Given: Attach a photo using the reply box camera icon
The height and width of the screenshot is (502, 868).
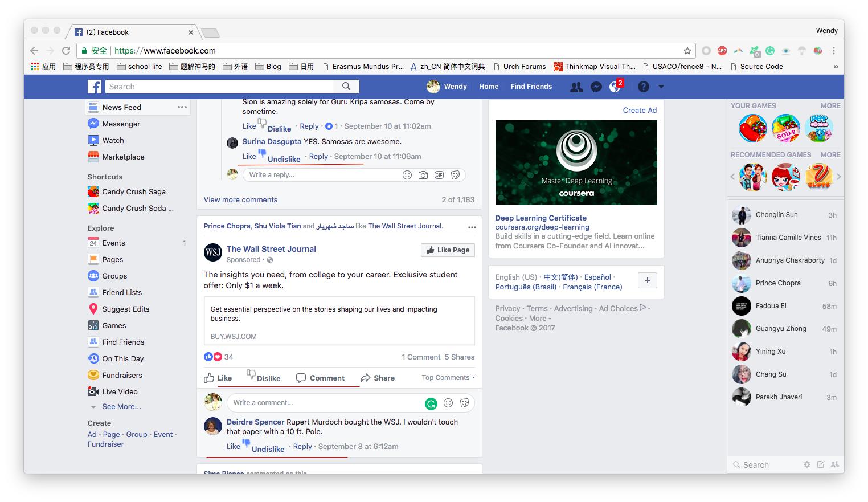Looking at the screenshot, I should tap(423, 175).
